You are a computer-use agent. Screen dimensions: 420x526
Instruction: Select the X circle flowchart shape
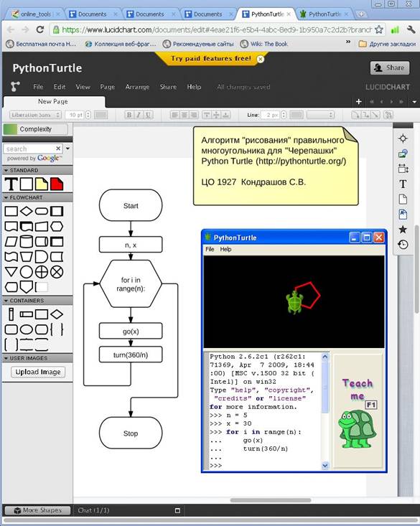click(x=57, y=272)
